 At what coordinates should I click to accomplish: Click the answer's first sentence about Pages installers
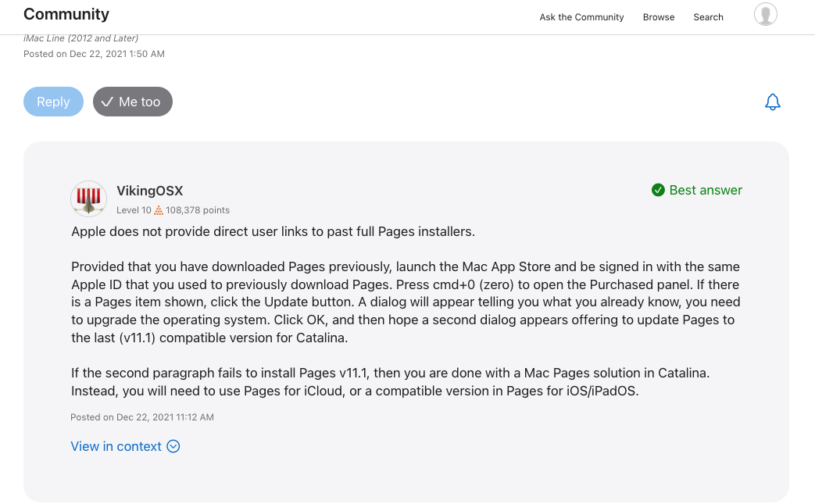click(x=273, y=231)
